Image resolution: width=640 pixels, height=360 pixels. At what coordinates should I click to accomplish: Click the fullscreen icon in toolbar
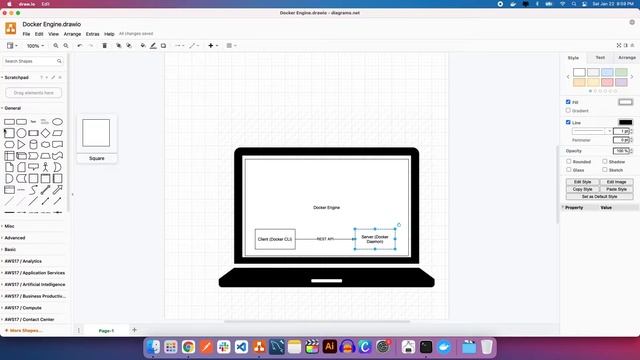click(x=619, y=45)
